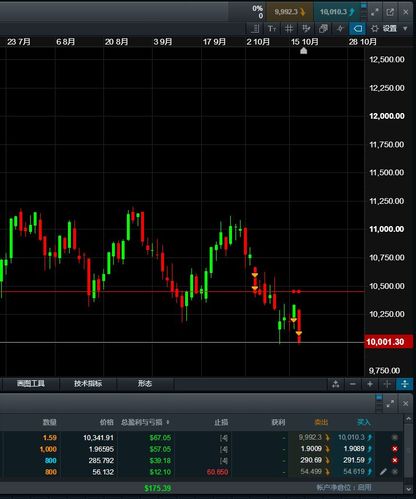This screenshot has width=416, height=499.
Task: Toggle the chart grid lines icon
Action: coord(289,29)
